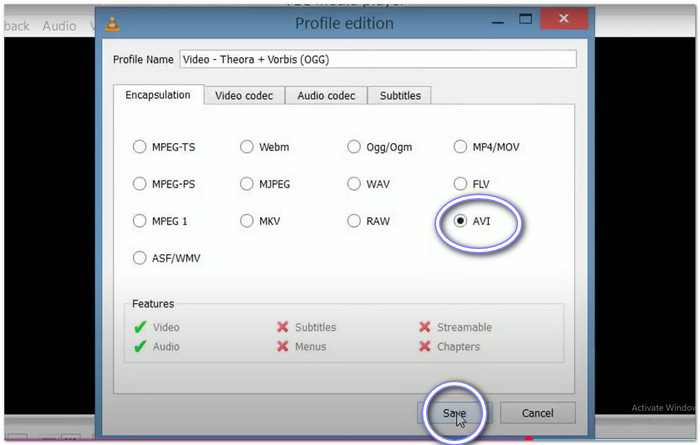700x445 pixels.
Task: Close the Profile edition dialog
Action: (564, 18)
